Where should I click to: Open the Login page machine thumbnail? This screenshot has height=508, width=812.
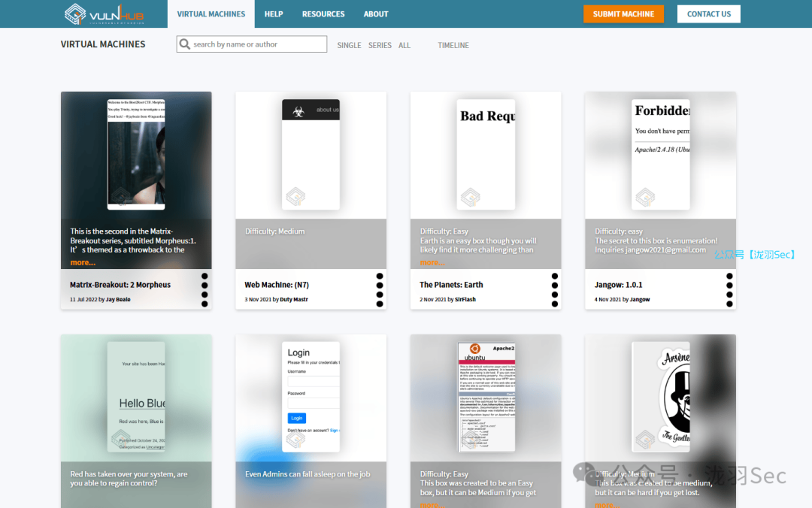pos(311,397)
